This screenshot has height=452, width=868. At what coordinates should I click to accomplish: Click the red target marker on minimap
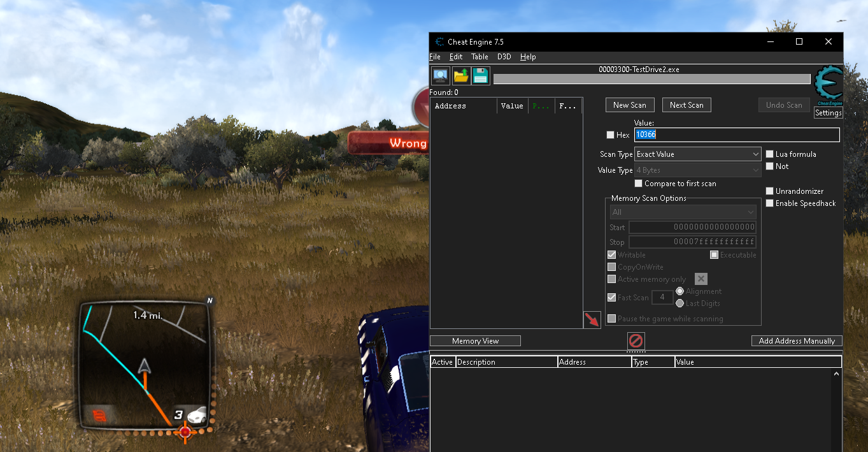185,432
